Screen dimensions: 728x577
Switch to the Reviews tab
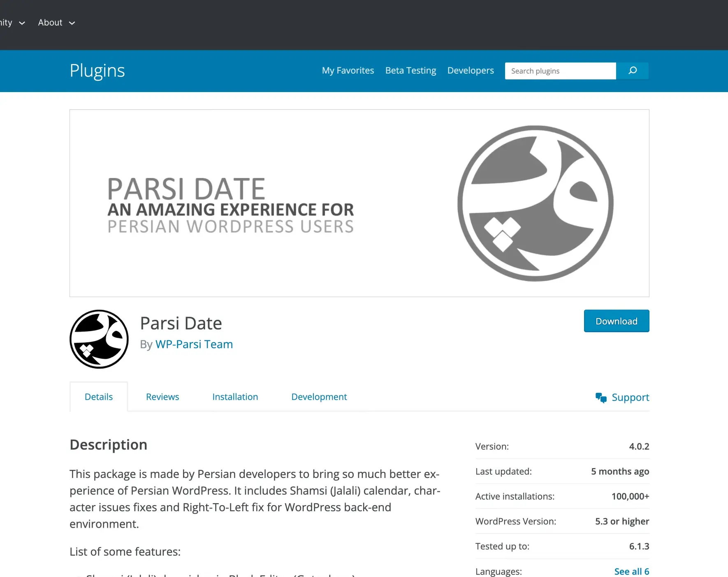[162, 397]
